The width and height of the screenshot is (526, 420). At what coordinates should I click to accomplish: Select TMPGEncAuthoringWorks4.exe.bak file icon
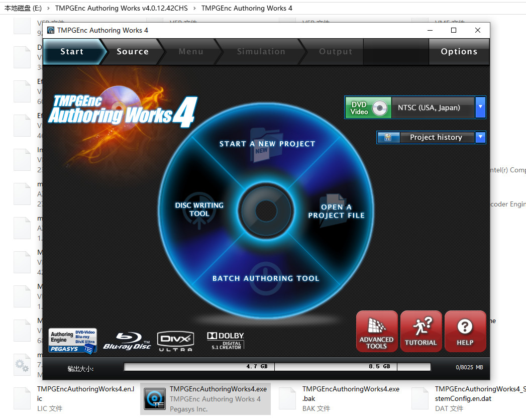click(287, 398)
